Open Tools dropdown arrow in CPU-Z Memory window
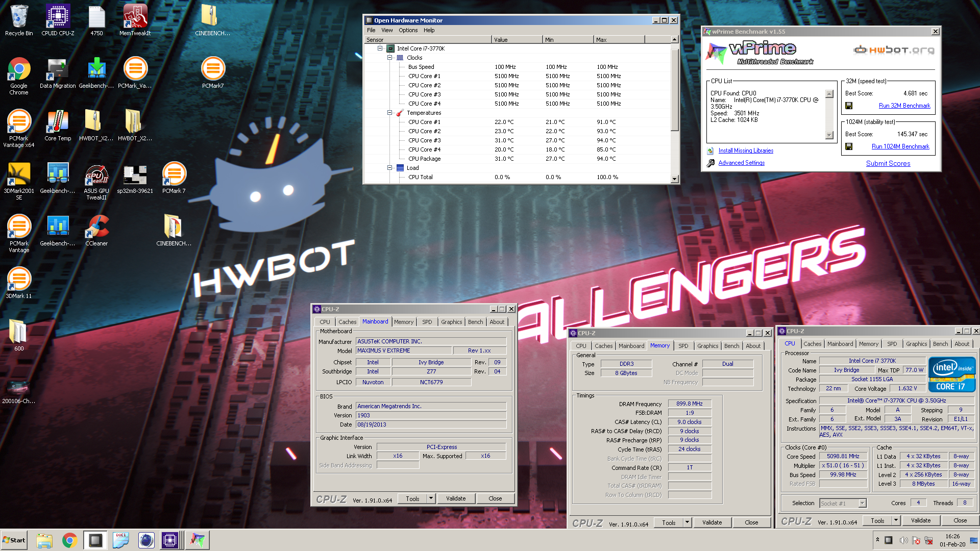Screen dimensions: 980x551 (x=687, y=522)
